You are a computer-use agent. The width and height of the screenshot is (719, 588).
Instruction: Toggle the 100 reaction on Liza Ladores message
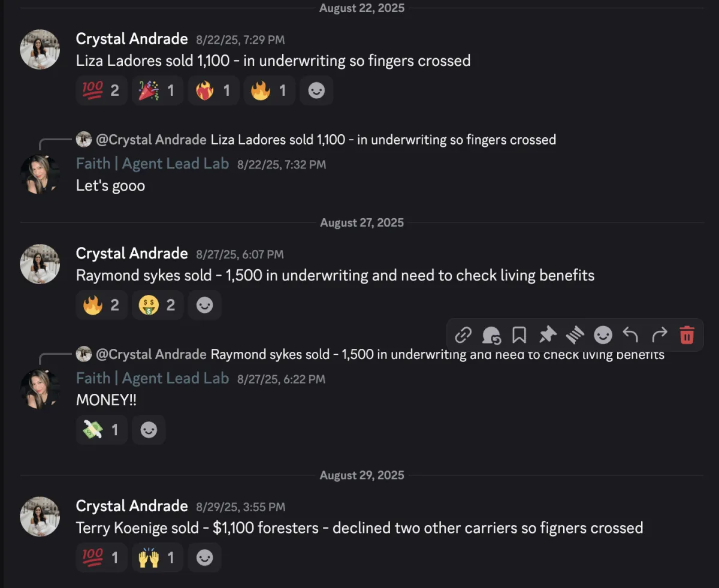point(101,91)
